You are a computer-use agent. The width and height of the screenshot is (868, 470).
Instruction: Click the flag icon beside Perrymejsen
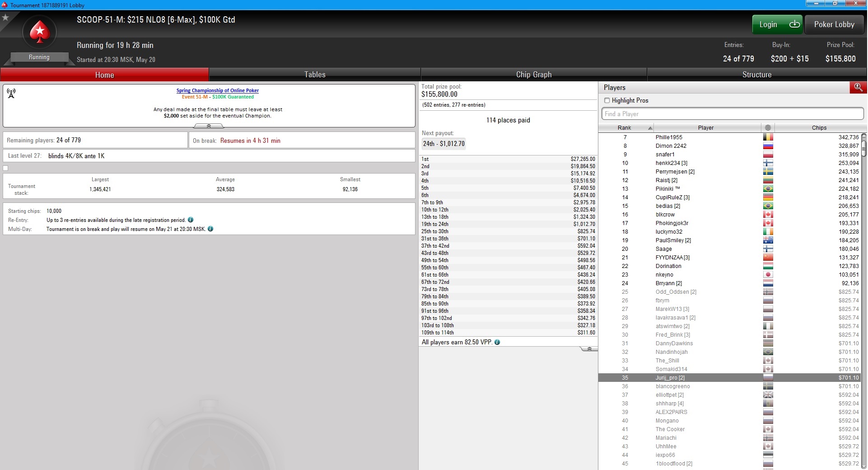coord(768,172)
